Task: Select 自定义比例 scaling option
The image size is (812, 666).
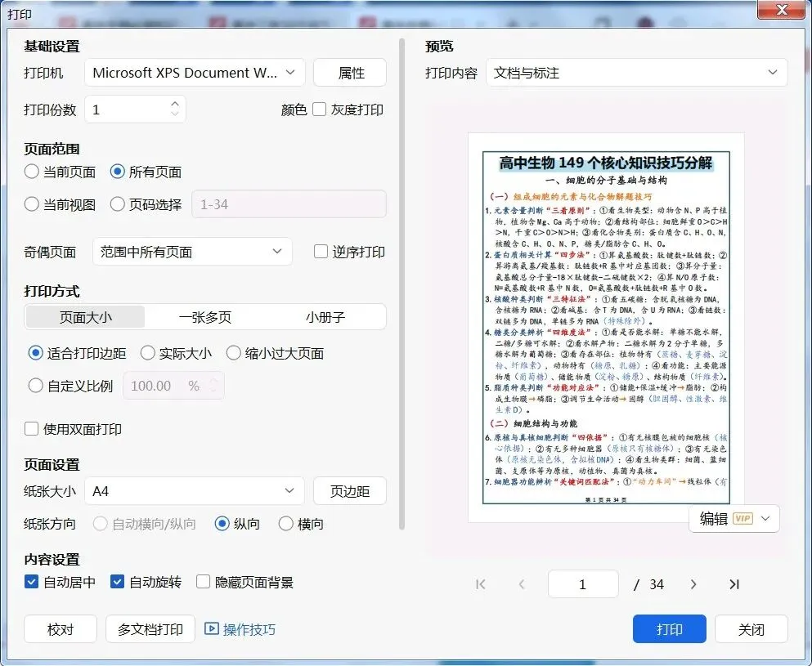Action: point(35,386)
